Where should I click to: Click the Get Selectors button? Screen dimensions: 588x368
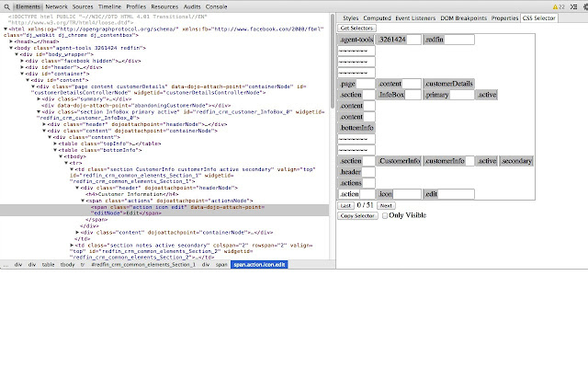[356, 29]
